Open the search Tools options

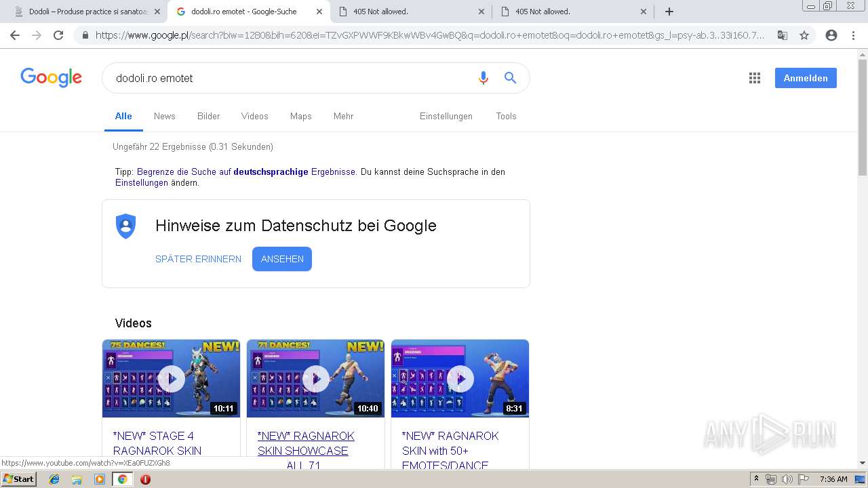click(507, 116)
